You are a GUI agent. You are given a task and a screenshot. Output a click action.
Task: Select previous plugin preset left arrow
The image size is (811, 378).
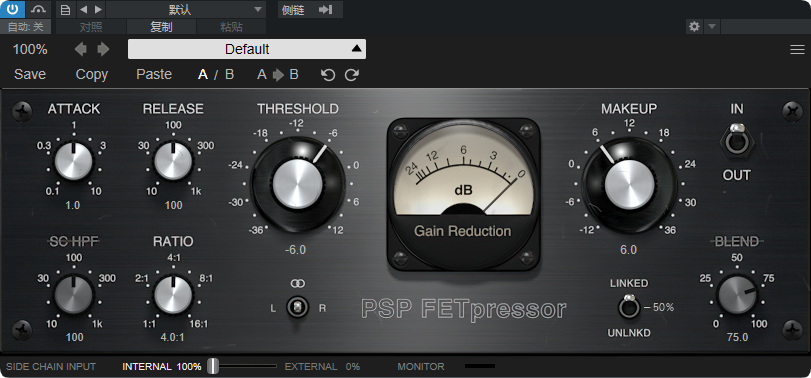coord(81,49)
